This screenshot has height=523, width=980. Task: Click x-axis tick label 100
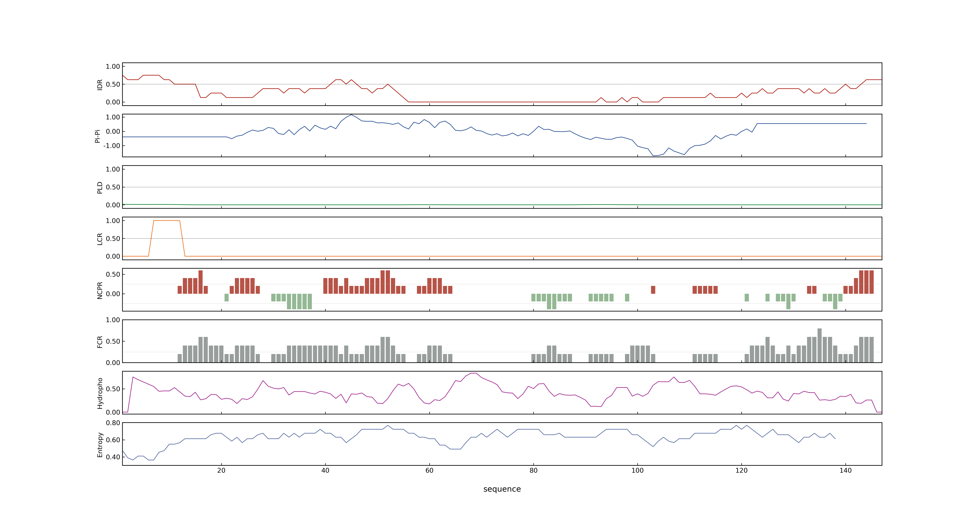coord(637,470)
